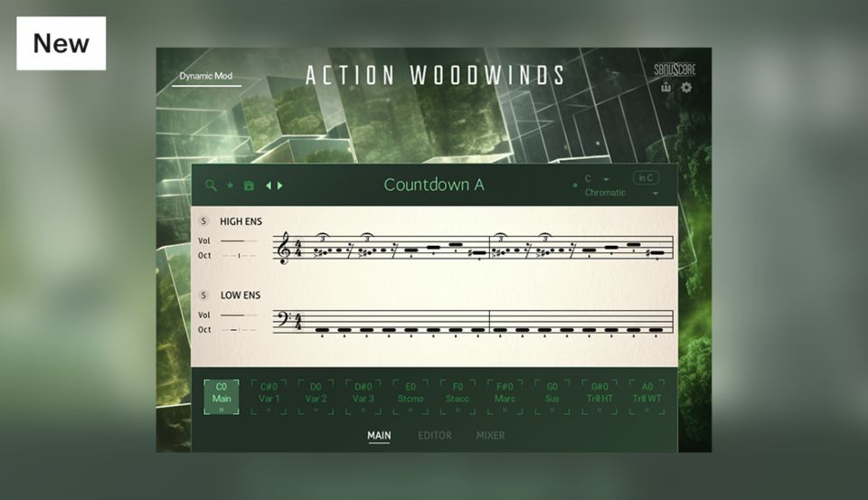The width and height of the screenshot is (868, 500).
Task: Solo the HIGH ENS section
Action: pyautogui.click(x=203, y=222)
